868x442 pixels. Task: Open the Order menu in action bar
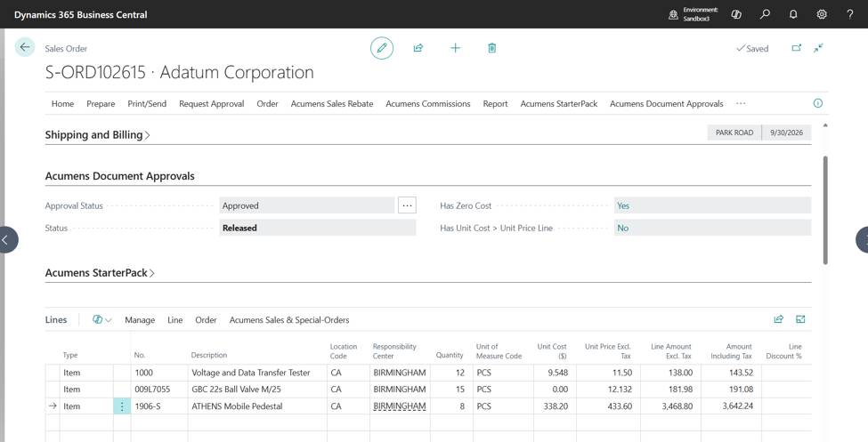click(267, 103)
